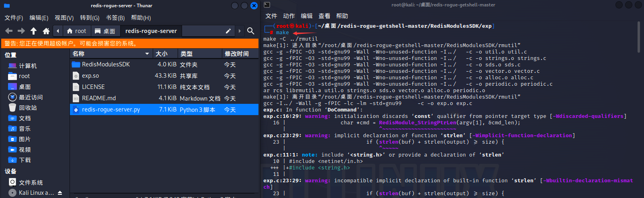Open the home folder via toolbar icon
The image size is (644, 198).
tap(46, 31)
